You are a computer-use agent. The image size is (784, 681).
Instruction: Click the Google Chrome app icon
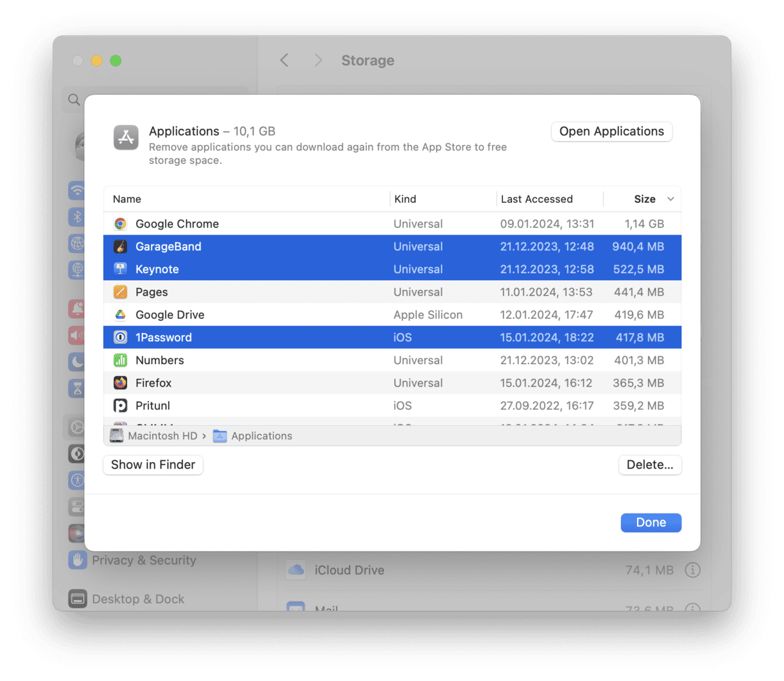pos(122,224)
